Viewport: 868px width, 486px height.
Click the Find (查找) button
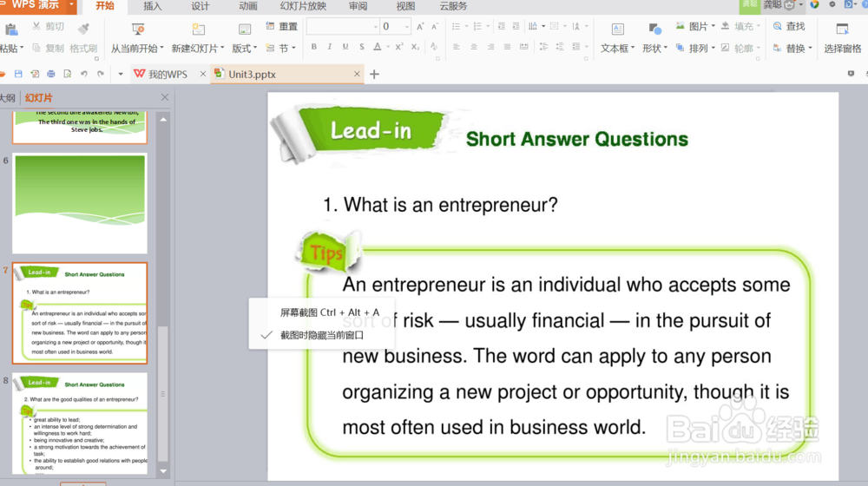pos(789,26)
